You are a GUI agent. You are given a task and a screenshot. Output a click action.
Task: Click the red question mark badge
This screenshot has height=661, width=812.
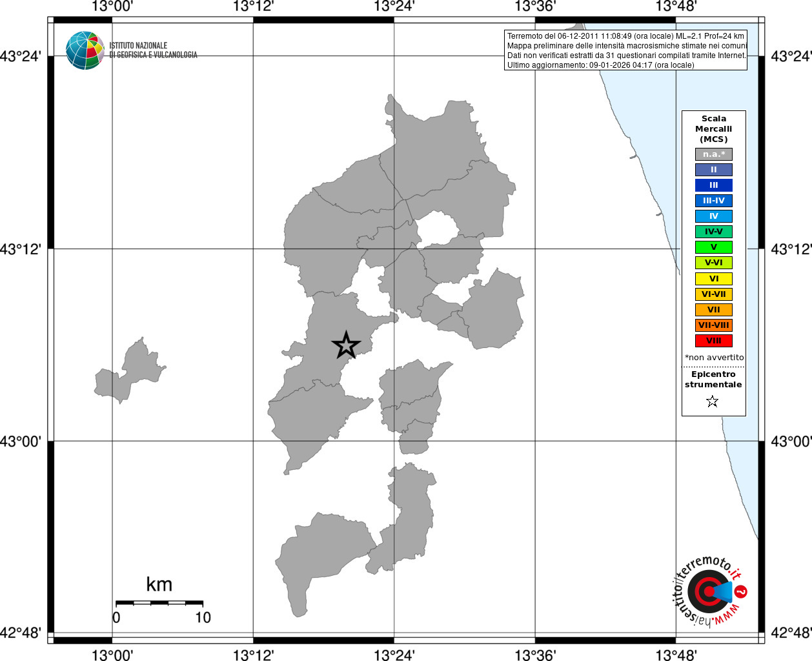pyautogui.click(x=742, y=591)
